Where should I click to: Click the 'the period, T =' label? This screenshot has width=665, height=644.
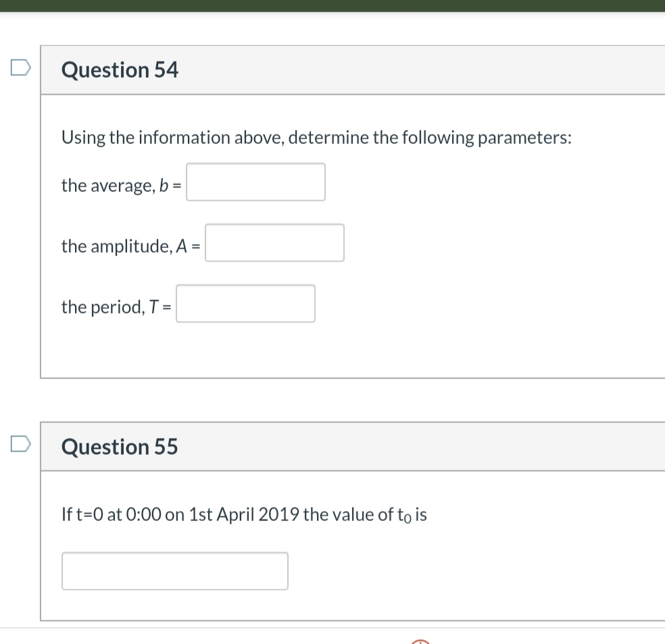pos(116,307)
